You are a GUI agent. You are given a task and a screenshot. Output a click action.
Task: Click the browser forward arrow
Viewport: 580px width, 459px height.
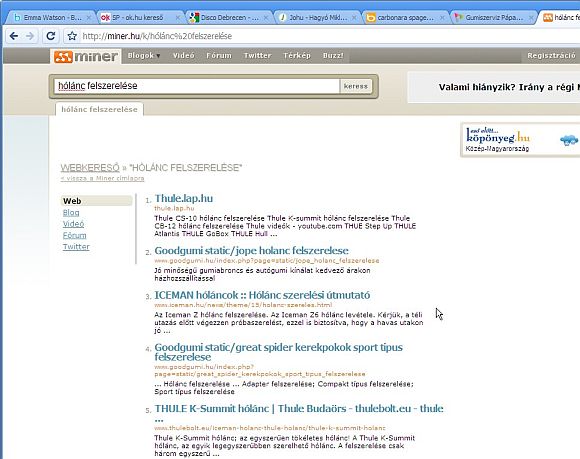point(30,36)
